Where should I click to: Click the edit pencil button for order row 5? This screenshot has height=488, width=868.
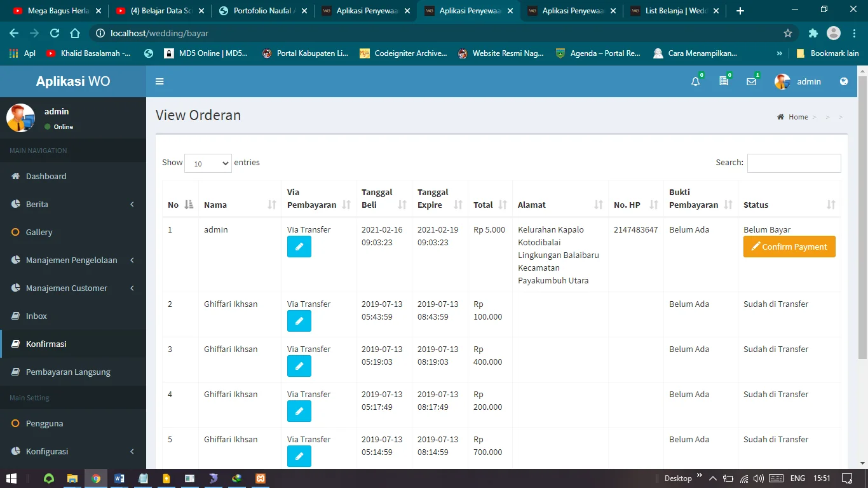(x=299, y=456)
